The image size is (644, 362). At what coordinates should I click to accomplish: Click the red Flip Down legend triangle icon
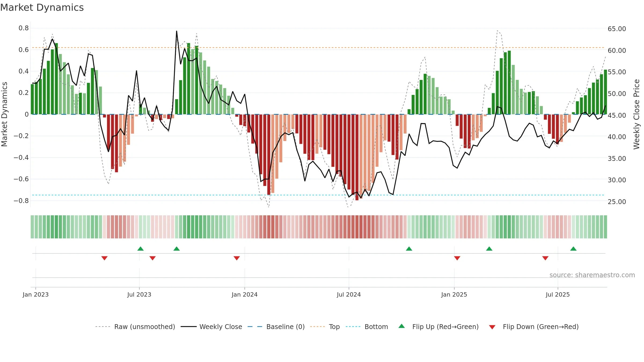tap(492, 327)
